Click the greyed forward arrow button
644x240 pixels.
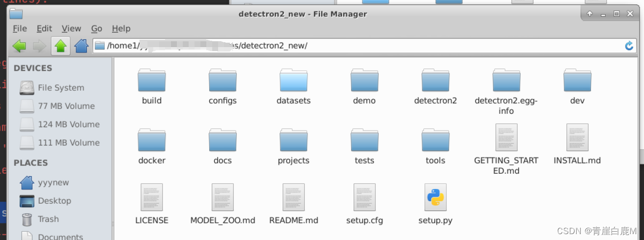click(39, 46)
